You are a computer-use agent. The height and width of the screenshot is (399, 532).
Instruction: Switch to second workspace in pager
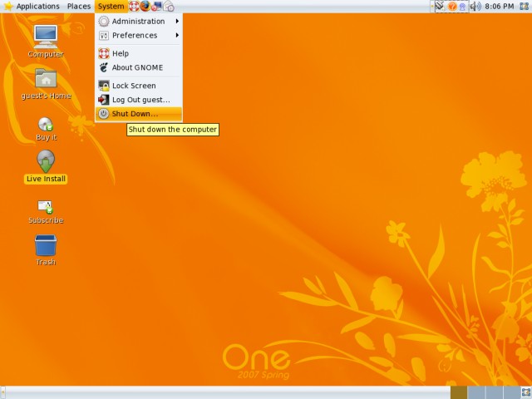(x=476, y=392)
